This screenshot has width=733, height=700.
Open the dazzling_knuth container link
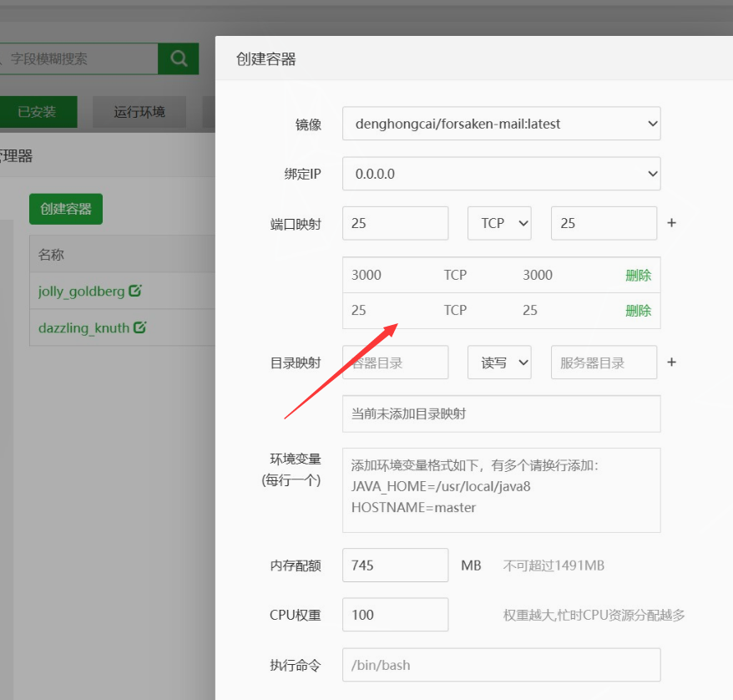[83, 328]
